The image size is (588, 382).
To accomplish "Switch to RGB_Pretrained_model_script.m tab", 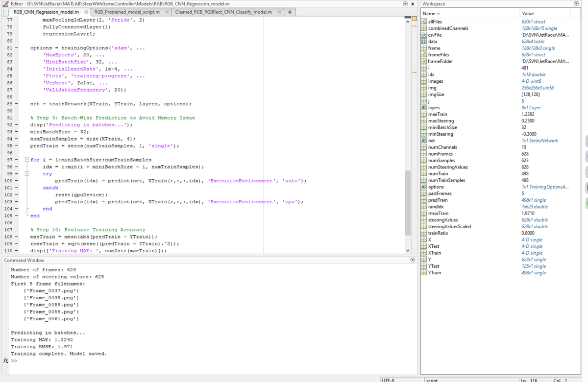I will click(x=126, y=12).
